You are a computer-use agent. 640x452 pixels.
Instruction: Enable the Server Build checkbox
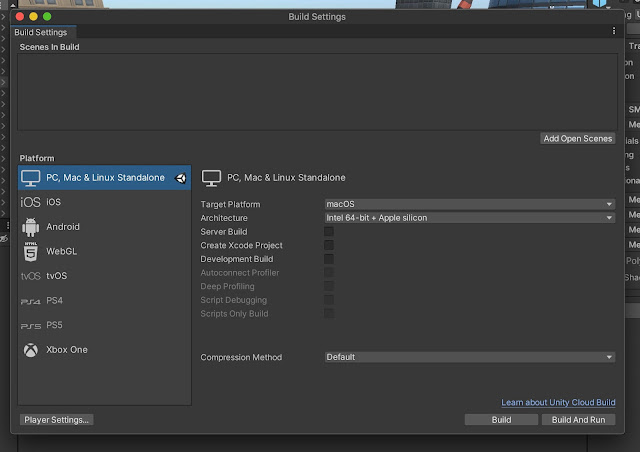[x=329, y=232]
